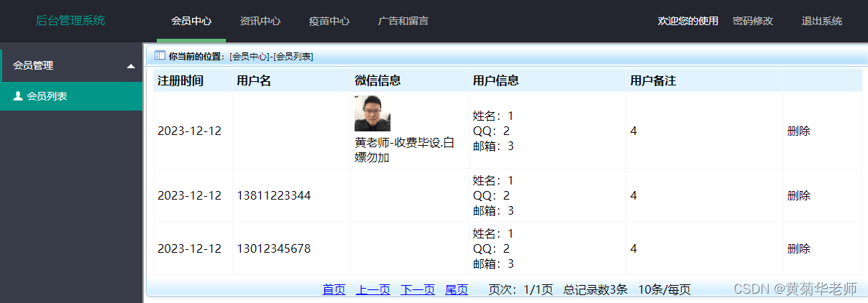Click the location breadcrumb panel icon
This screenshot has height=303, width=868.
click(x=160, y=55)
